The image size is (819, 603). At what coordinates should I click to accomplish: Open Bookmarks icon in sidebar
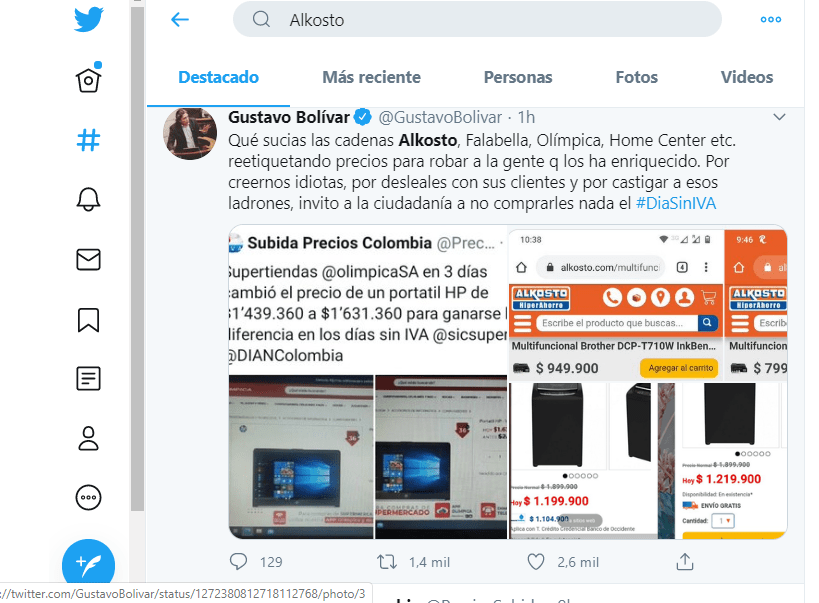tap(88, 320)
